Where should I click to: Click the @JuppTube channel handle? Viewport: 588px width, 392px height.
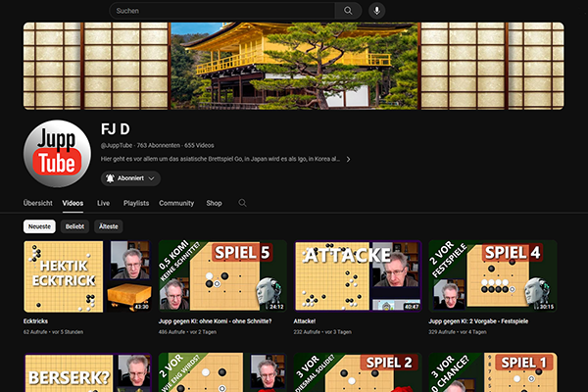(117, 146)
